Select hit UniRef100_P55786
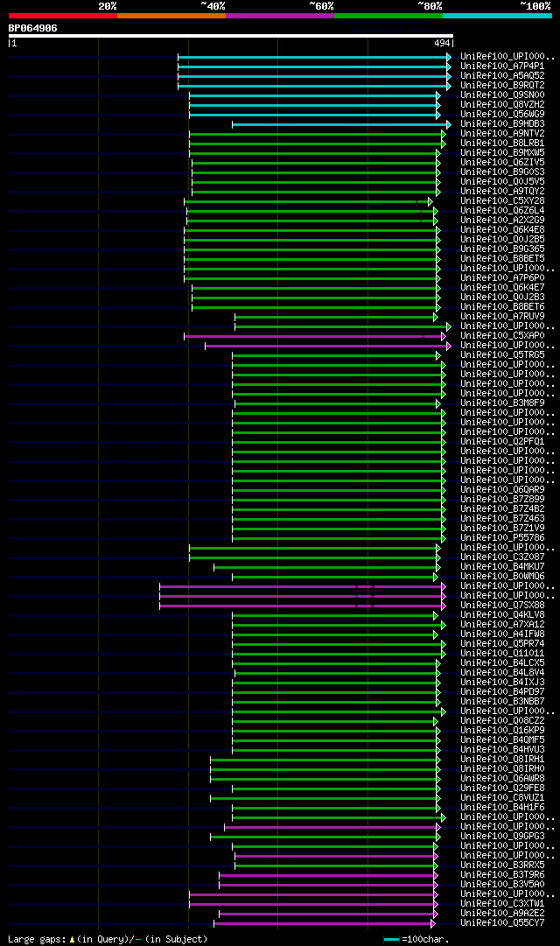Viewport: 560px width, 946px height. tap(502, 537)
